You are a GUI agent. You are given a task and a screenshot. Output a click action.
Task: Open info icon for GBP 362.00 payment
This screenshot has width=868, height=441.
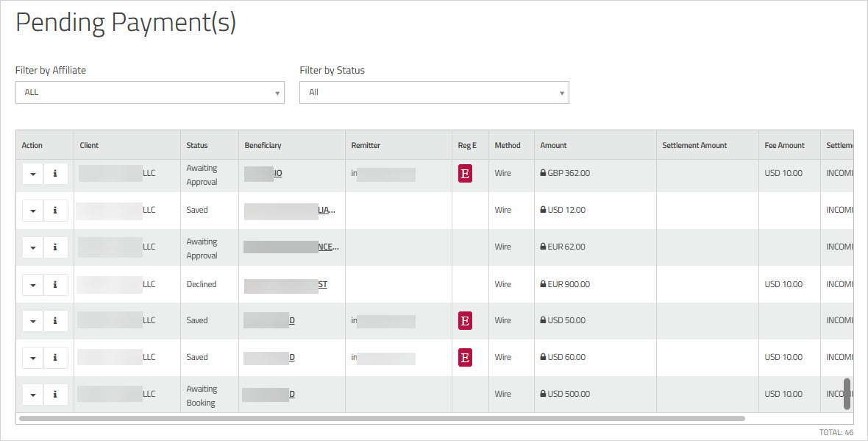tap(55, 174)
